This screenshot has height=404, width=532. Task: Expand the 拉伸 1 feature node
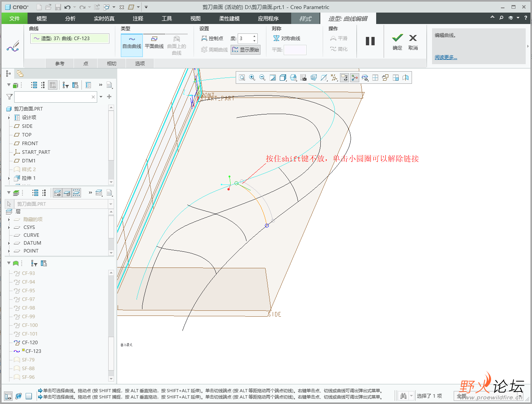click(x=9, y=178)
